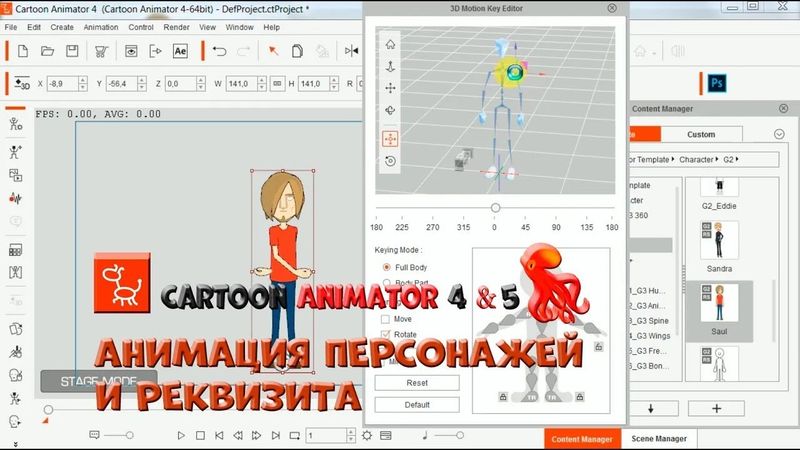
Task: Toggle the loop playback button
Action: [295, 435]
